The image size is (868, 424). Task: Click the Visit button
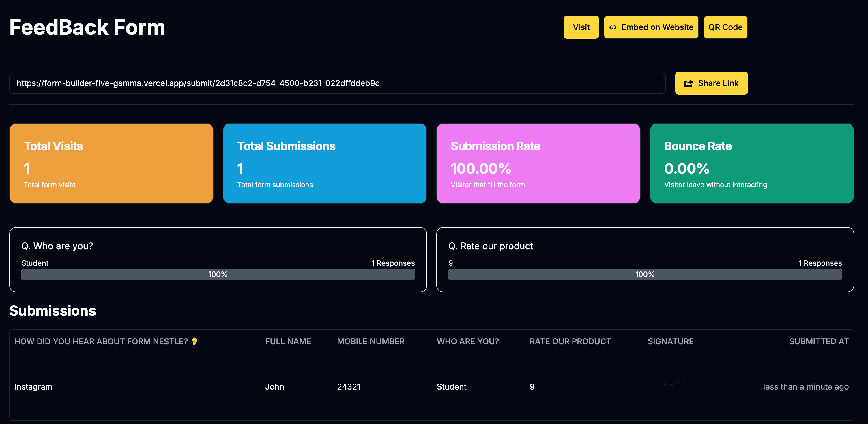[581, 27]
